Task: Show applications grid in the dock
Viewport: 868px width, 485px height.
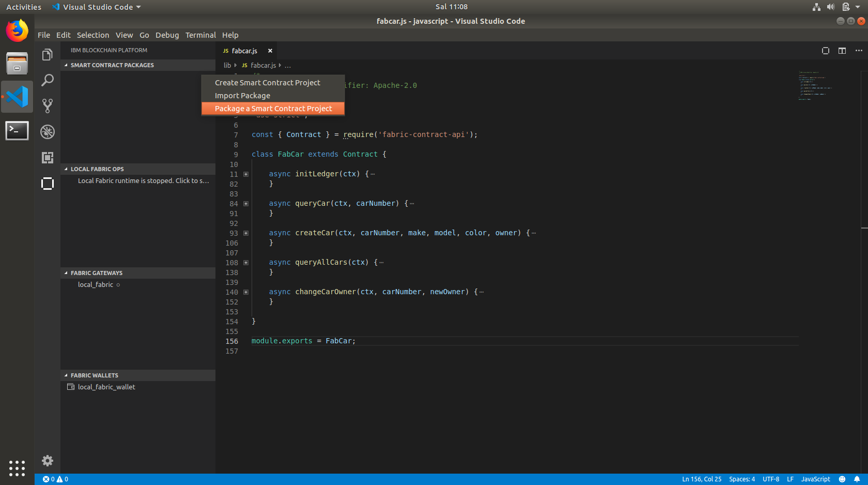Action: point(17,468)
